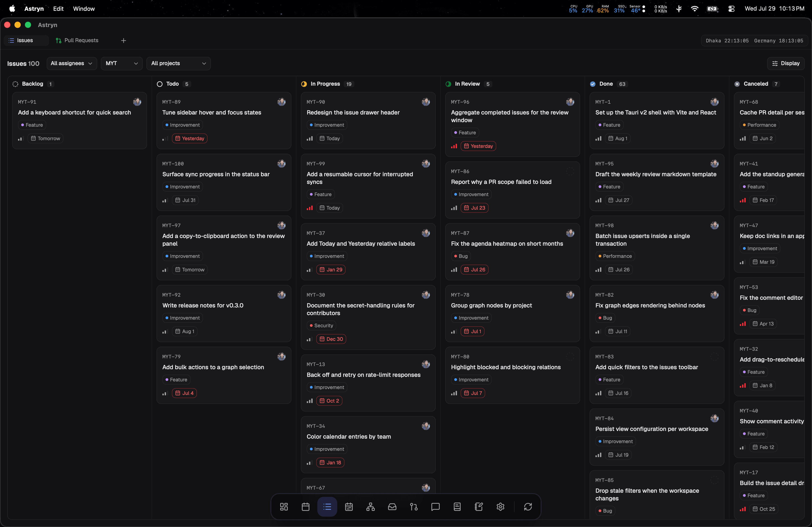Click issue ID MYT-83
Viewport: 812px width, 527px height.
click(x=604, y=357)
